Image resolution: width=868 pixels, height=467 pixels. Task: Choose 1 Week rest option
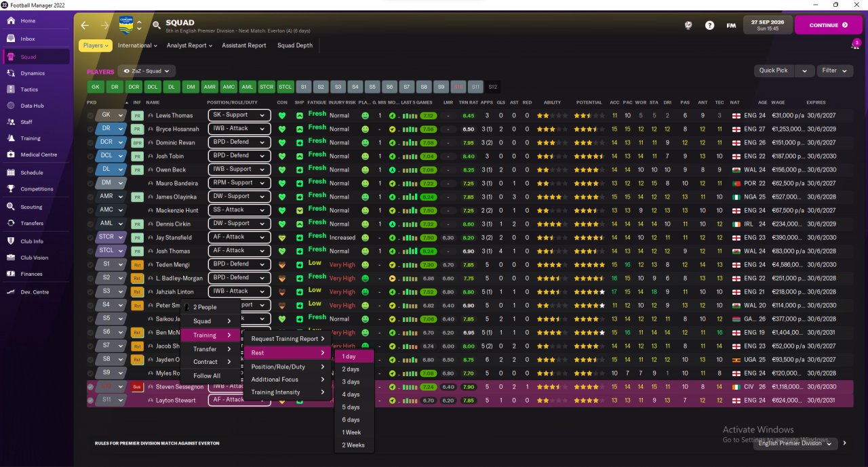point(354,432)
